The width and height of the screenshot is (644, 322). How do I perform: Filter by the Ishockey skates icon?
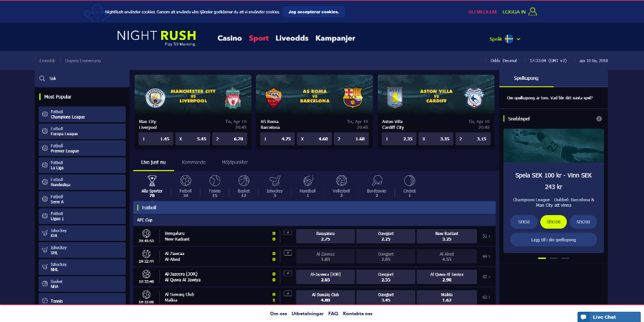click(x=275, y=181)
